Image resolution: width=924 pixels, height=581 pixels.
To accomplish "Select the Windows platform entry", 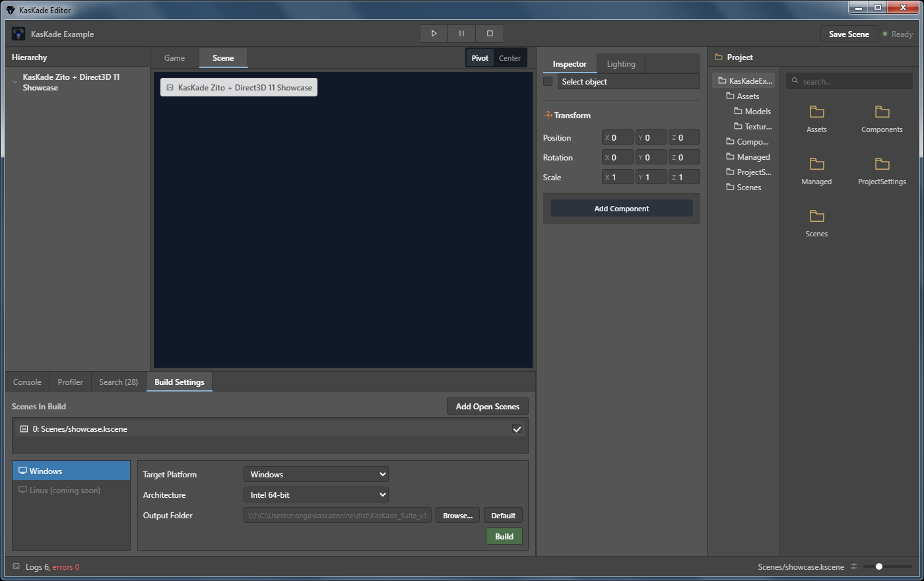I will coord(71,471).
